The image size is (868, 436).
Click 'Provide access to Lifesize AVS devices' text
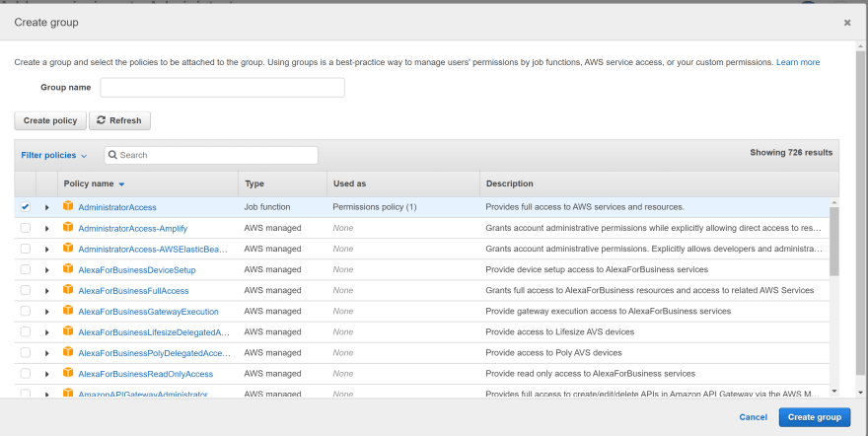coord(559,332)
